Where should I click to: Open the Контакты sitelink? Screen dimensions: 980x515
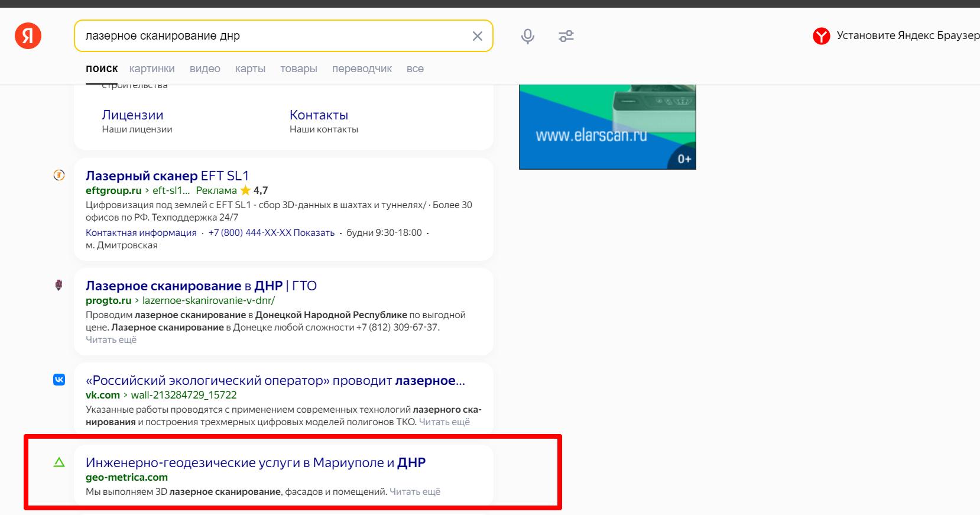tap(319, 115)
